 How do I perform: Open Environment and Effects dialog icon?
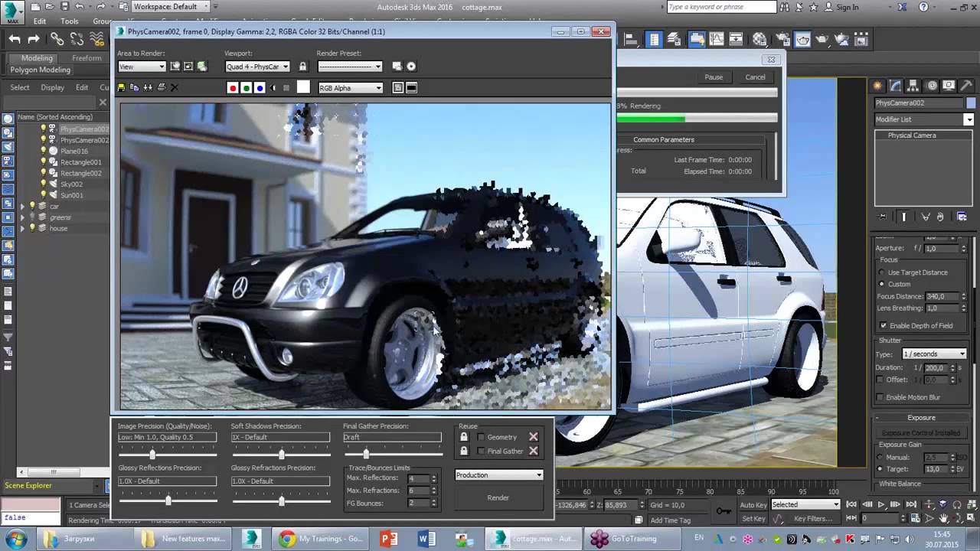pyautogui.click(x=411, y=67)
